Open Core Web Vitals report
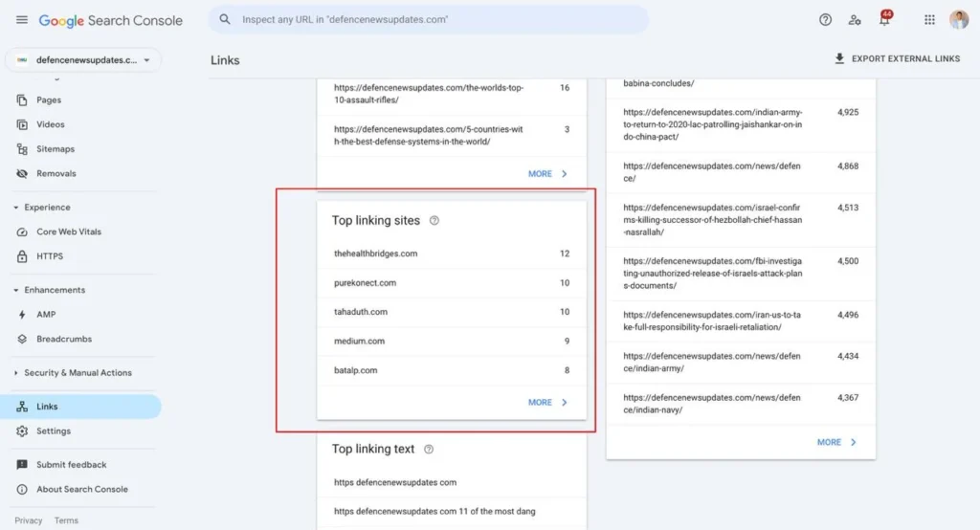 (x=69, y=232)
